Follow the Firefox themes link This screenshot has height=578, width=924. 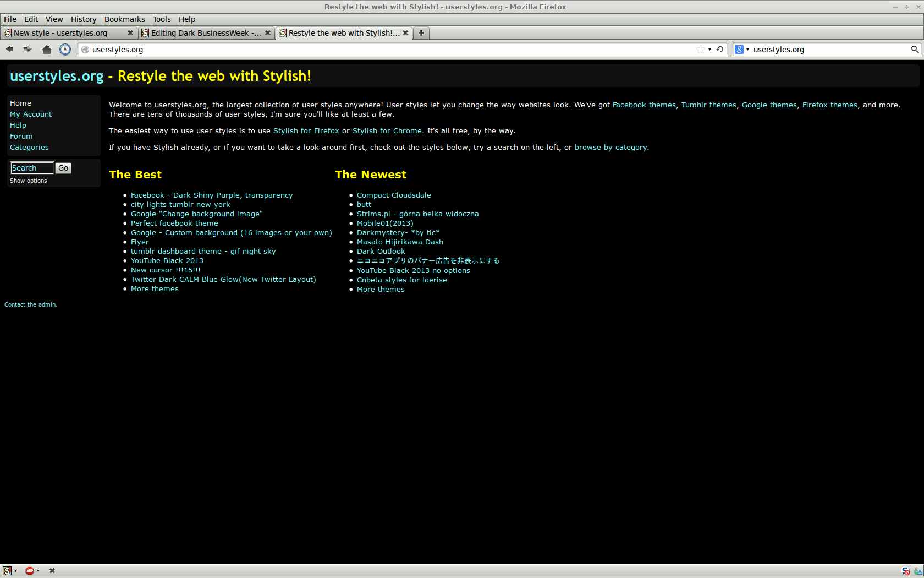pyautogui.click(x=830, y=105)
